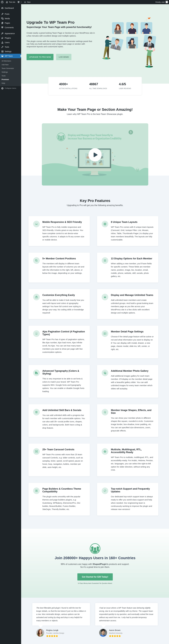Click the dollar sign badge on video banner
Screen dimensions: 169x644
[131, 132]
